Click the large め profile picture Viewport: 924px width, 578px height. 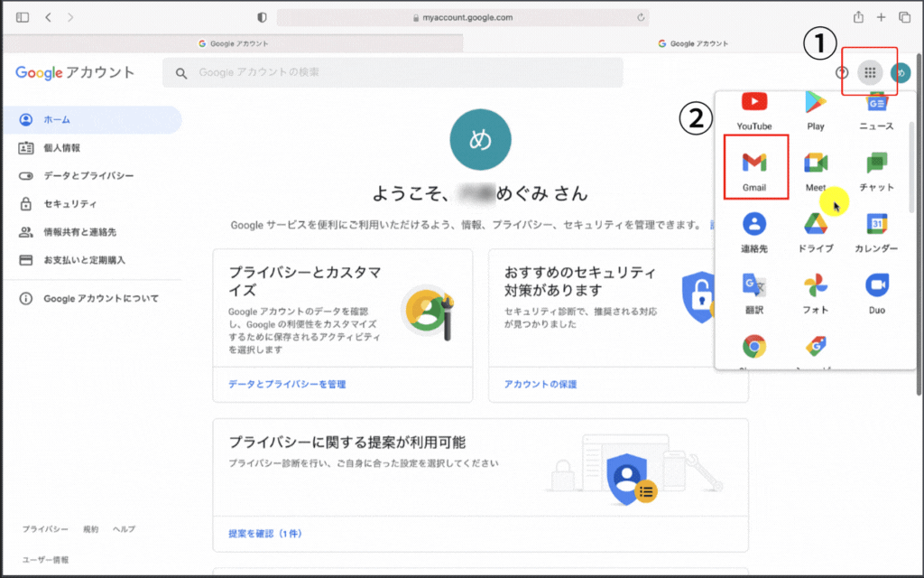click(480, 140)
